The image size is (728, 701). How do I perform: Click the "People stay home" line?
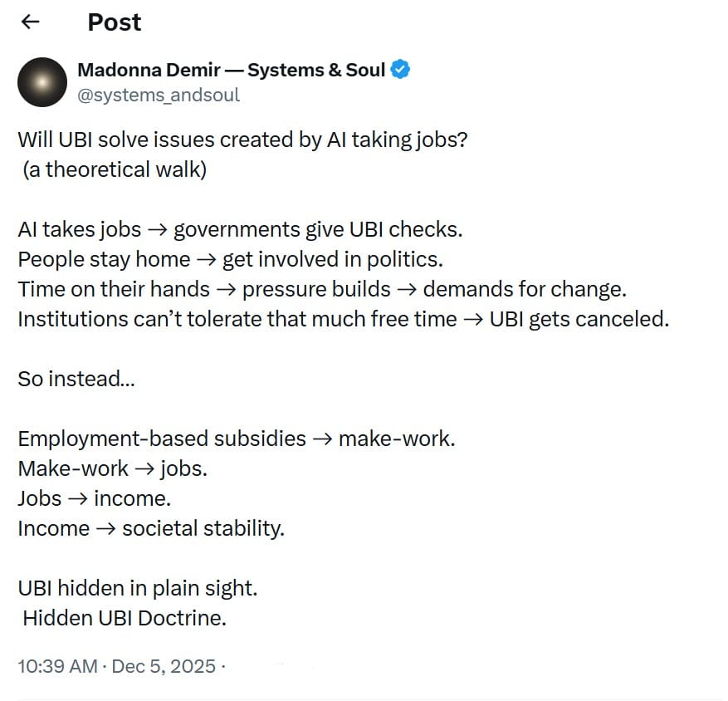[230, 259]
